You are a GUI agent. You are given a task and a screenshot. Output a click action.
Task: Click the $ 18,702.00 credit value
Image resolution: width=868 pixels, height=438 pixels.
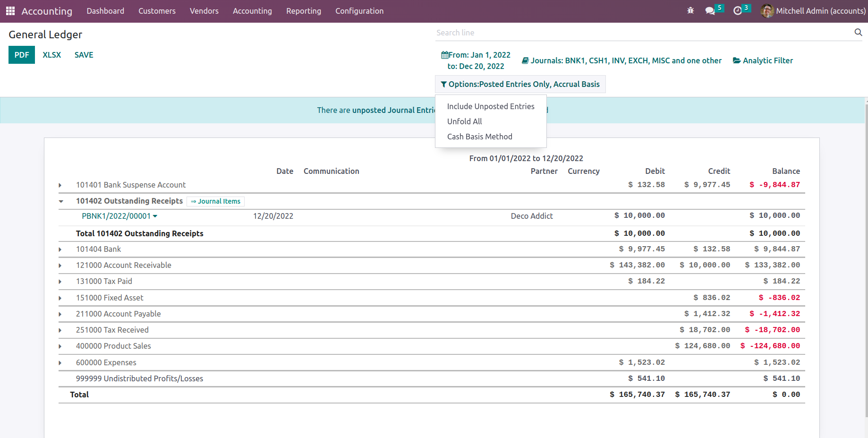click(x=705, y=330)
